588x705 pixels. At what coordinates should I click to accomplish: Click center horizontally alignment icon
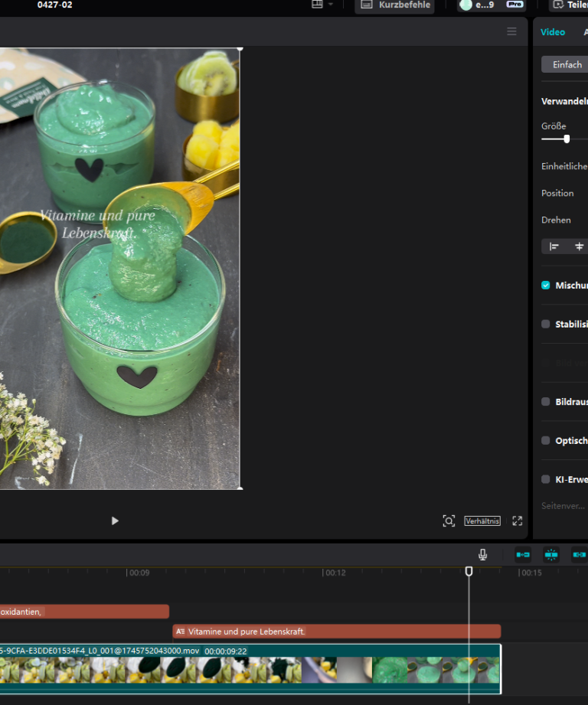coord(579,246)
